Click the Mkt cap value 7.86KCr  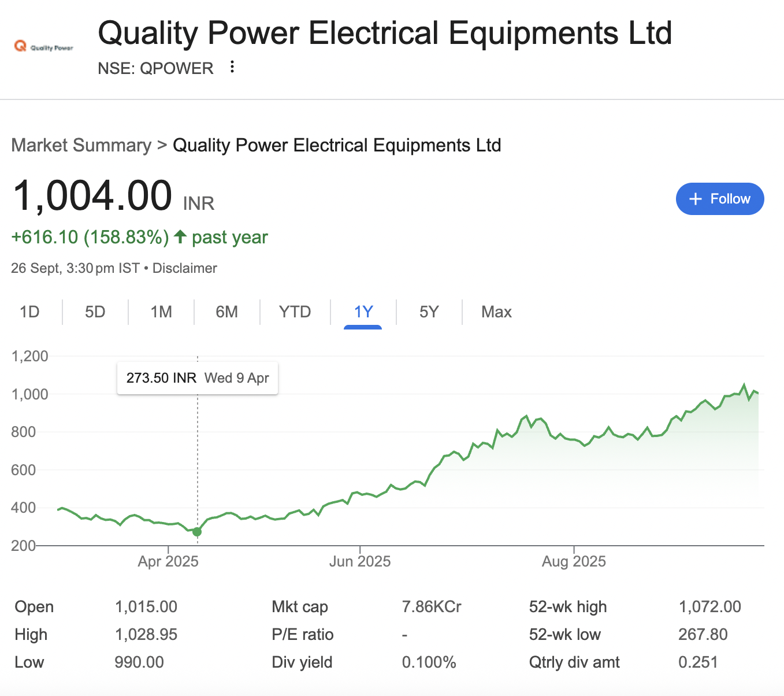432,606
